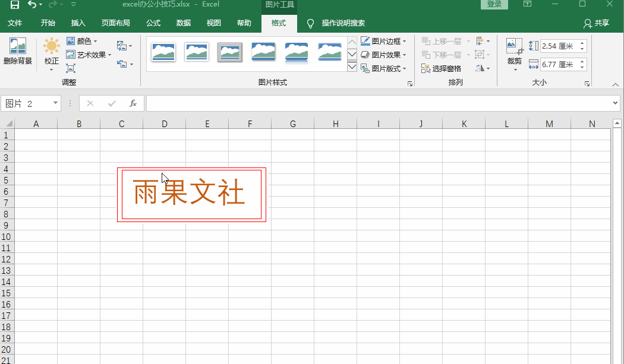
Task: Click the 登录 sign-in button
Action: click(x=494, y=4)
